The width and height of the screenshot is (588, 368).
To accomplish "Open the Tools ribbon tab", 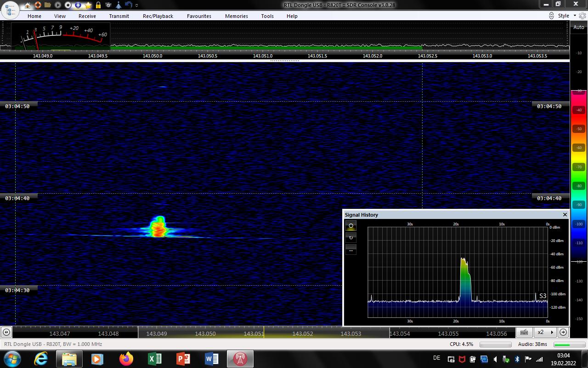I will (x=267, y=16).
